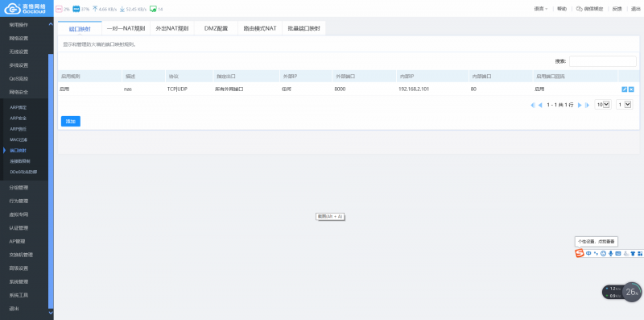Click the green online devices icon

pos(153,9)
